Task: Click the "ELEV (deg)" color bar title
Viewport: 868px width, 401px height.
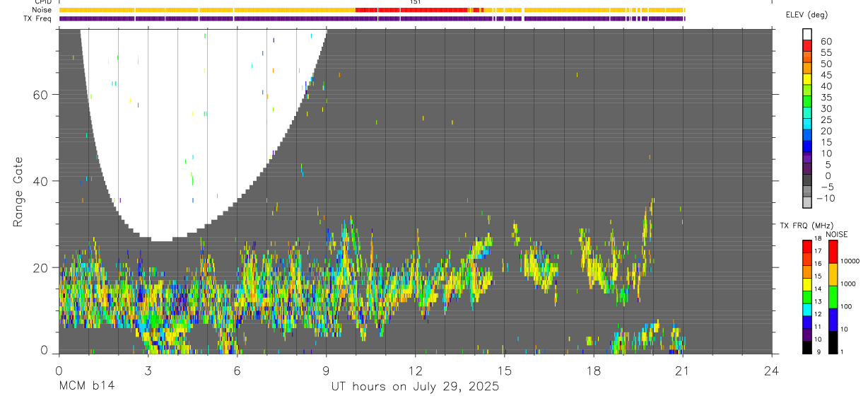Action: click(x=807, y=15)
